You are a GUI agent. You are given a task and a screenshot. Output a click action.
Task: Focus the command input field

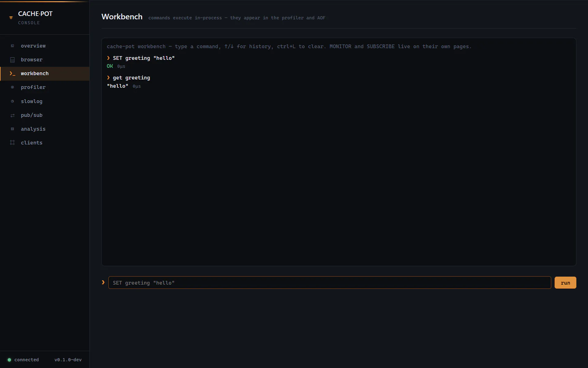coord(330,283)
